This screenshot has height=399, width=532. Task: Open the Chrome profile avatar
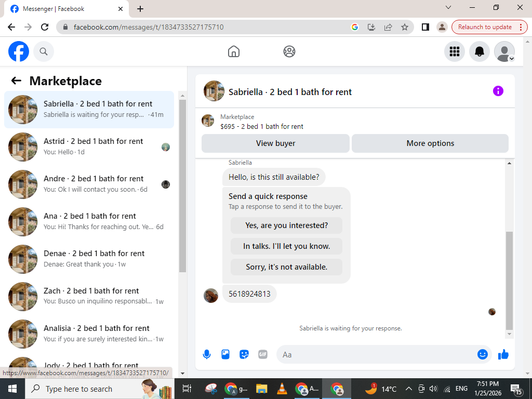tap(442, 27)
